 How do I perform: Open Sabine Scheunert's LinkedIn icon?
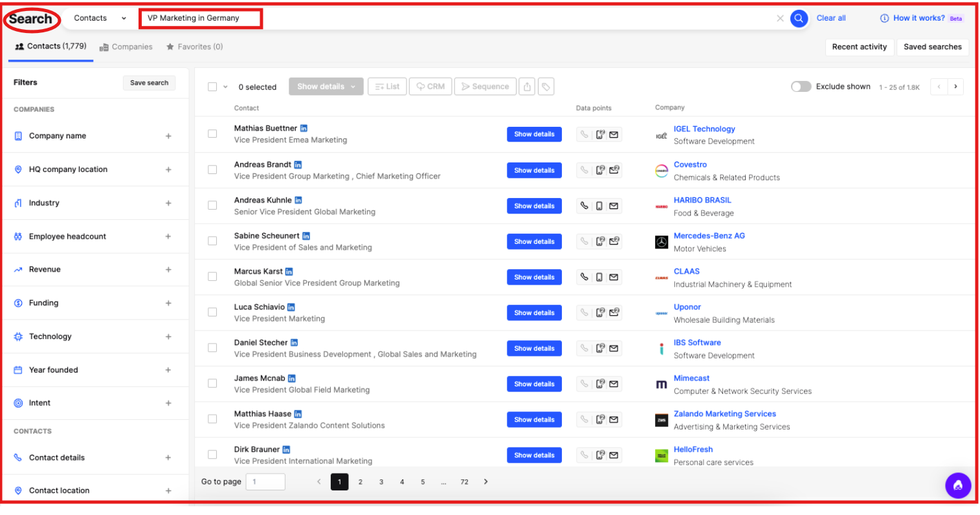click(306, 236)
